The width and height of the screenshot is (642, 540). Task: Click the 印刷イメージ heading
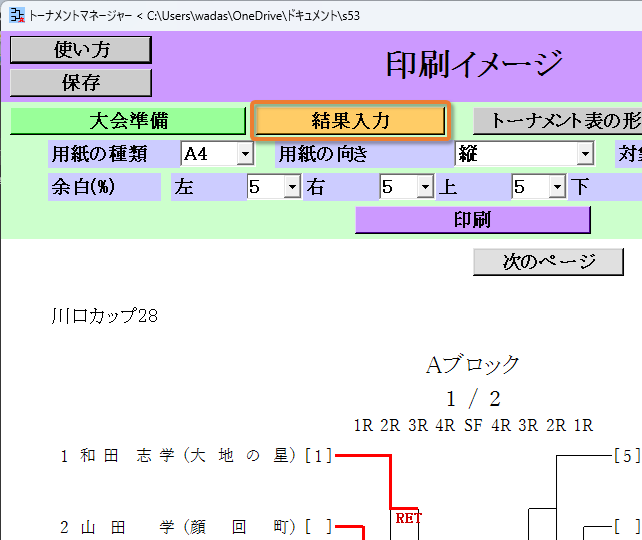(x=475, y=64)
